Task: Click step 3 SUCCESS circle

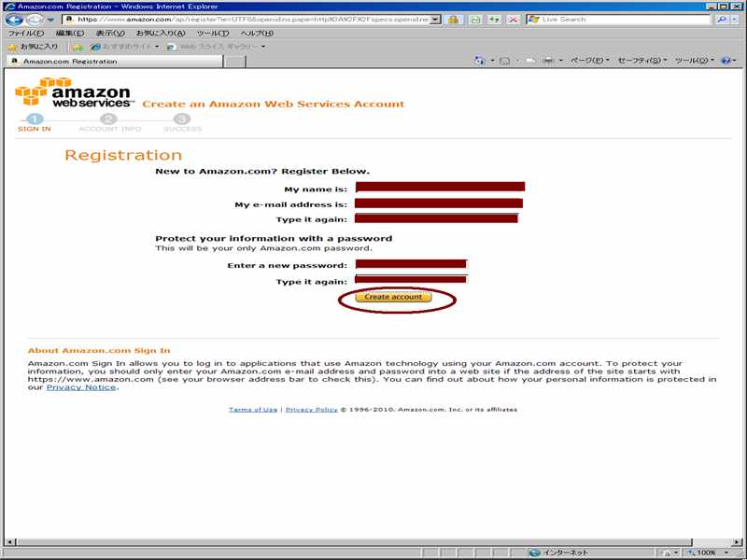Action: click(182, 119)
